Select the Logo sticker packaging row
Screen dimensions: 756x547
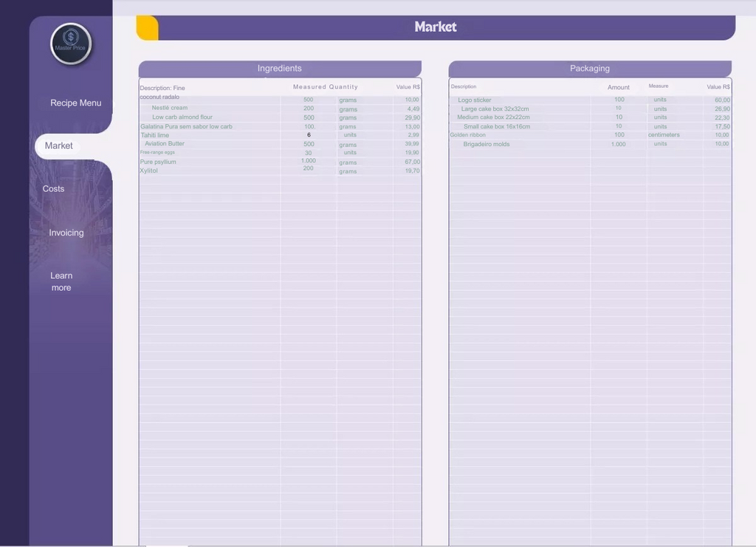tap(475, 100)
